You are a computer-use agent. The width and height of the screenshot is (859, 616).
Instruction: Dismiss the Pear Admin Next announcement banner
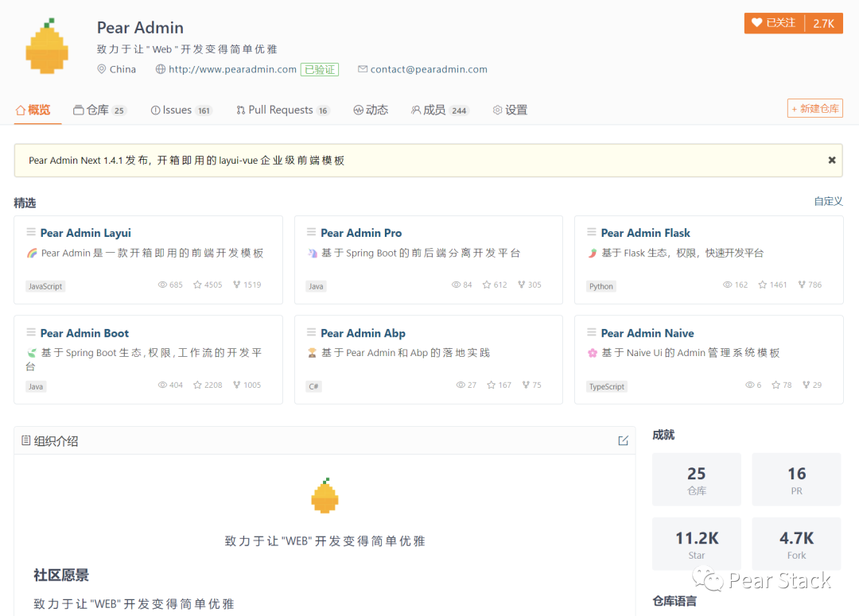832,160
